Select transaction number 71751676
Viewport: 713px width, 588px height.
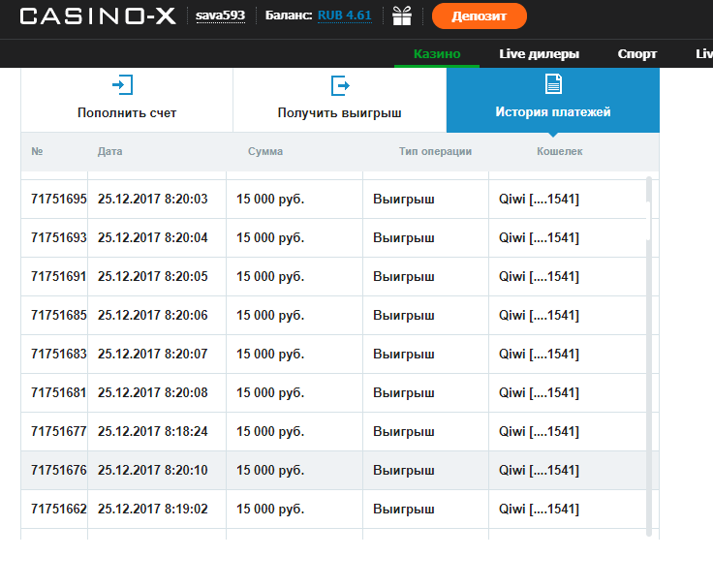point(59,470)
